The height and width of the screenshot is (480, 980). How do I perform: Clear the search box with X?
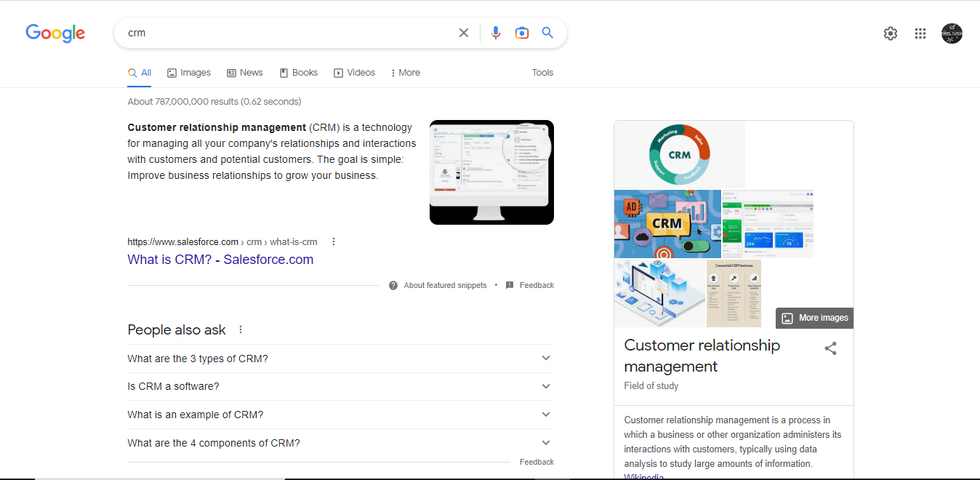pyautogui.click(x=464, y=33)
